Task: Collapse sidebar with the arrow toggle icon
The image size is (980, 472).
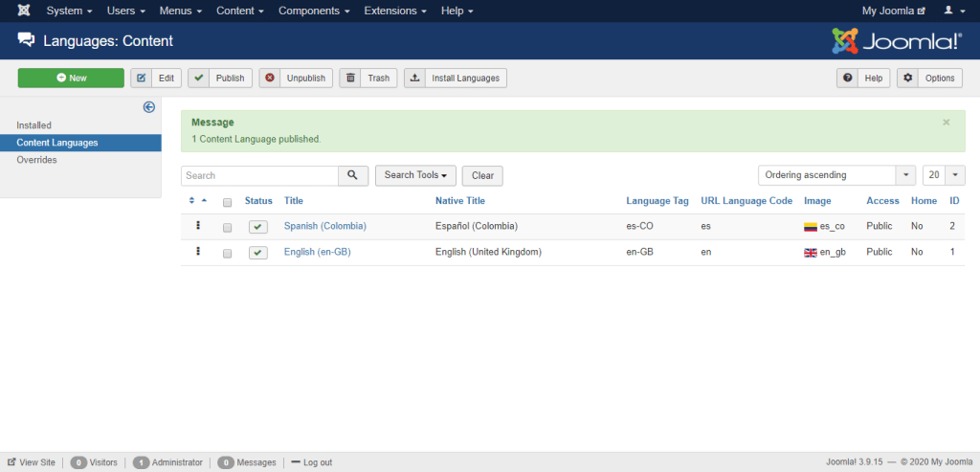Action: click(148, 107)
